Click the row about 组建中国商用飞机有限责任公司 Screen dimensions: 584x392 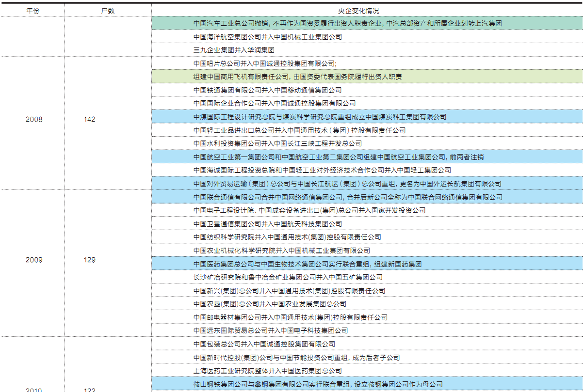[x=367, y=77]
